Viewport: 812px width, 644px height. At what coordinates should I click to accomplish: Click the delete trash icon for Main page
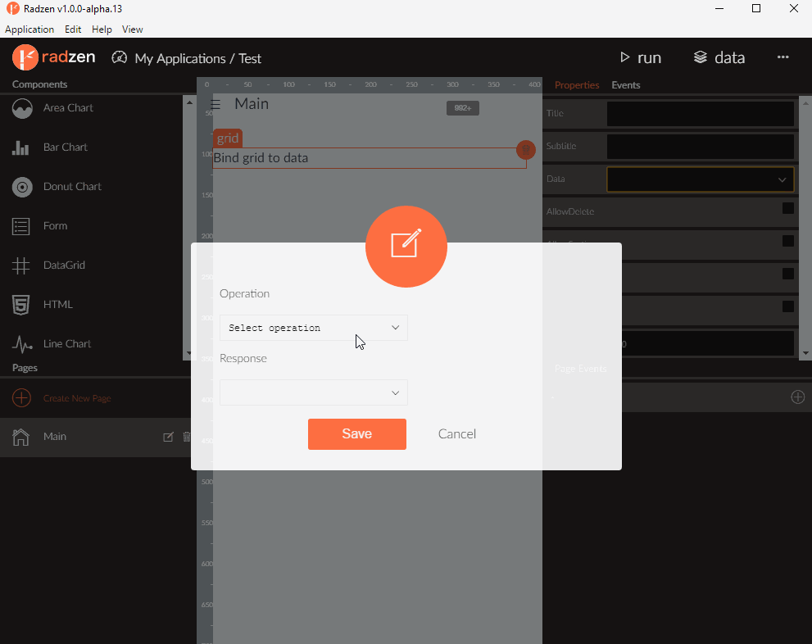coord(186,437)
